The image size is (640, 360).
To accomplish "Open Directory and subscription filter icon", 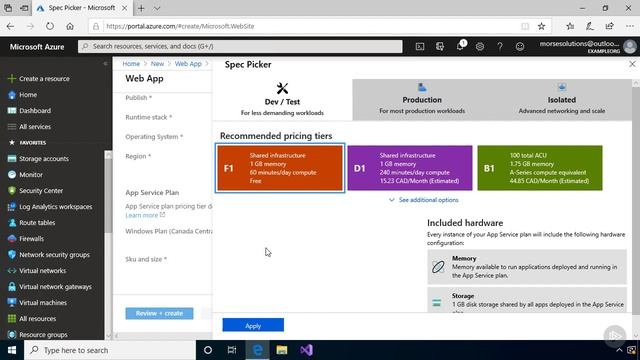I will coord(440,47).
